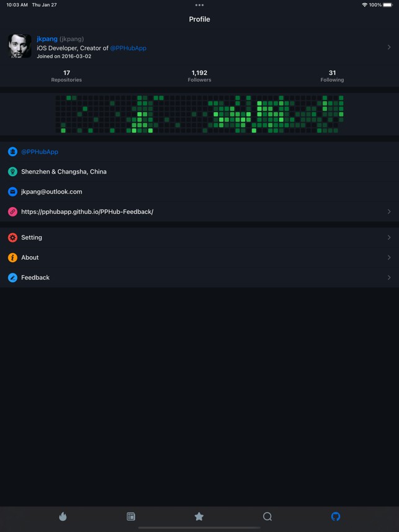This screenshot has width=399, height=532.
Task: Tap the blue email envelope icon
Action: coord(12,192)
